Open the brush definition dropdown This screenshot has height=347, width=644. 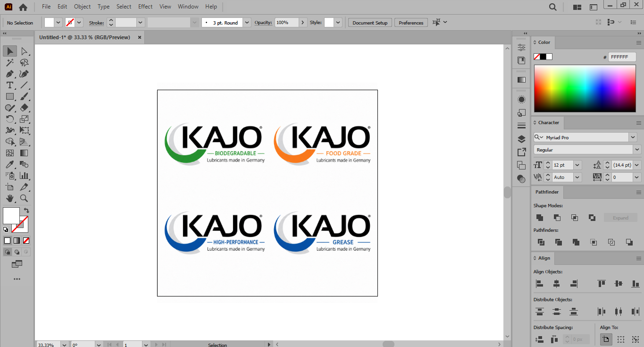coord(247,23)
